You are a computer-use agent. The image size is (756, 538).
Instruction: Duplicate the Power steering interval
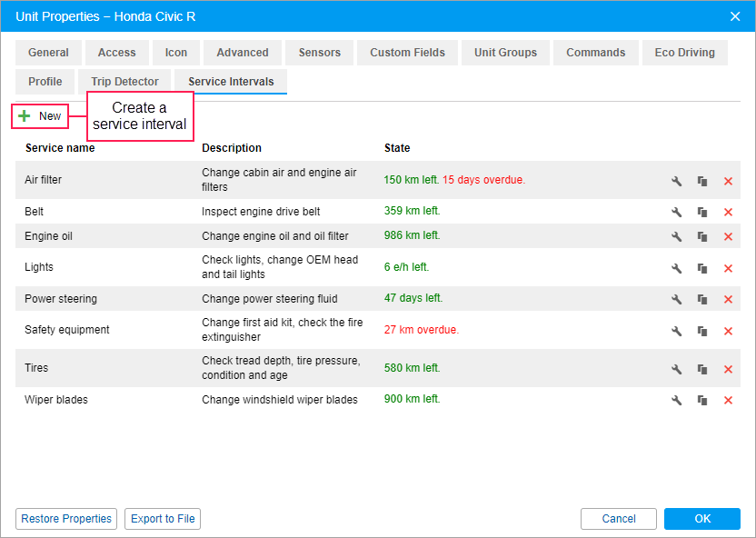(702, 299)
